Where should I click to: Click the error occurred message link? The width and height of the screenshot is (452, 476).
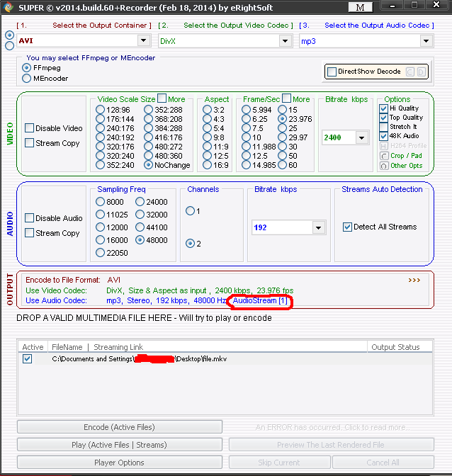[333, 427]
